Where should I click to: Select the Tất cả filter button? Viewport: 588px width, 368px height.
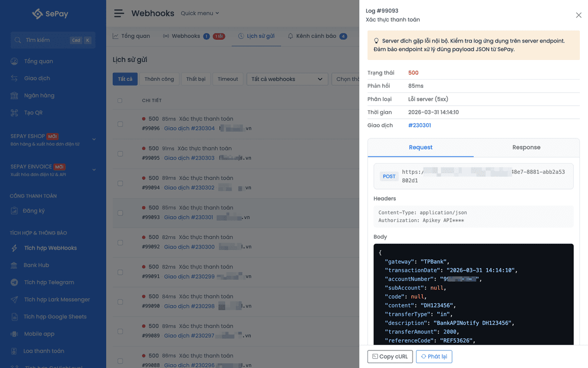tap(125, 79)
